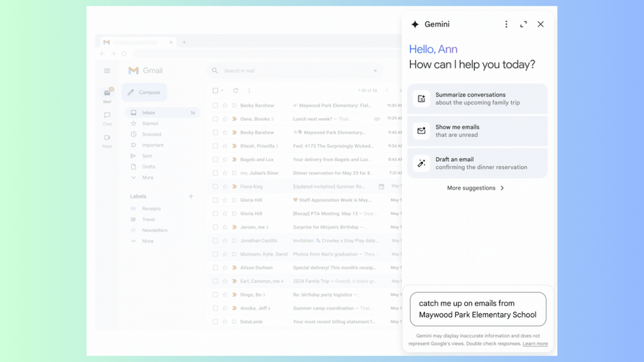Star the Annika, Jeff email
The image size is (644, 362).
(225, 308)
